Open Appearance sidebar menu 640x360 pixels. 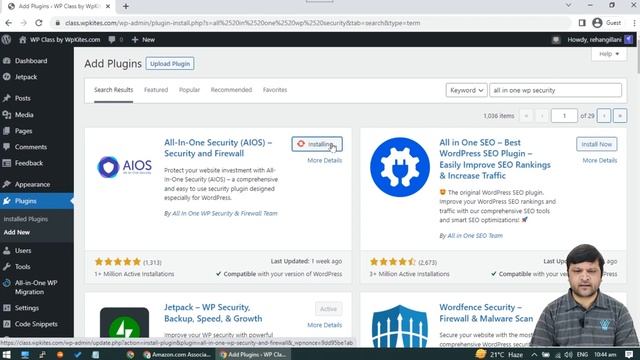(32, 184)
